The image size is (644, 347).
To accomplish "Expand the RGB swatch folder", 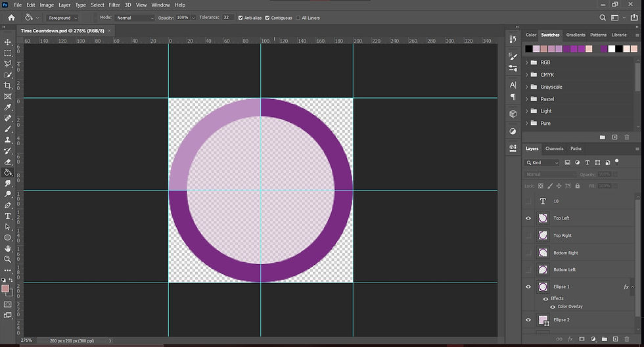I will pyautogui.click(x=527, y=62).
